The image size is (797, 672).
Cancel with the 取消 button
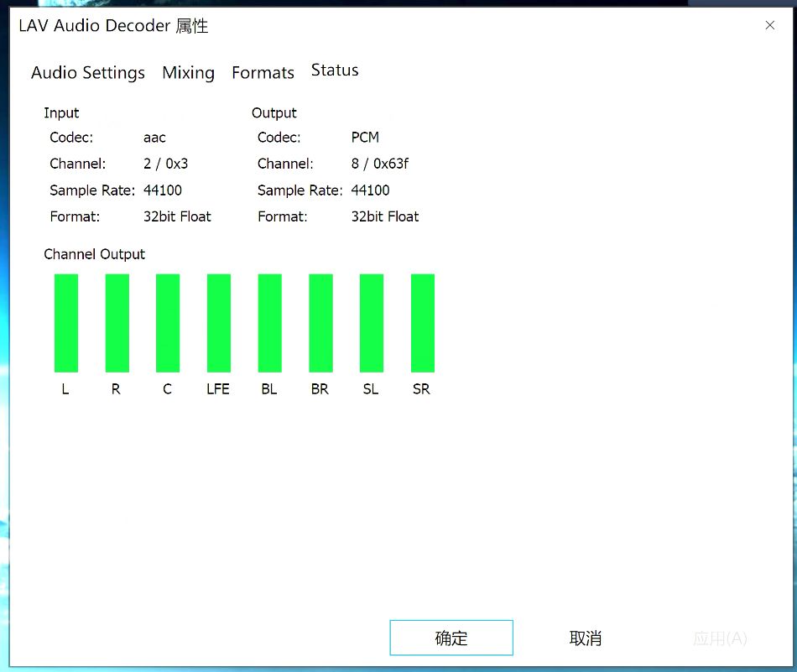586,638
